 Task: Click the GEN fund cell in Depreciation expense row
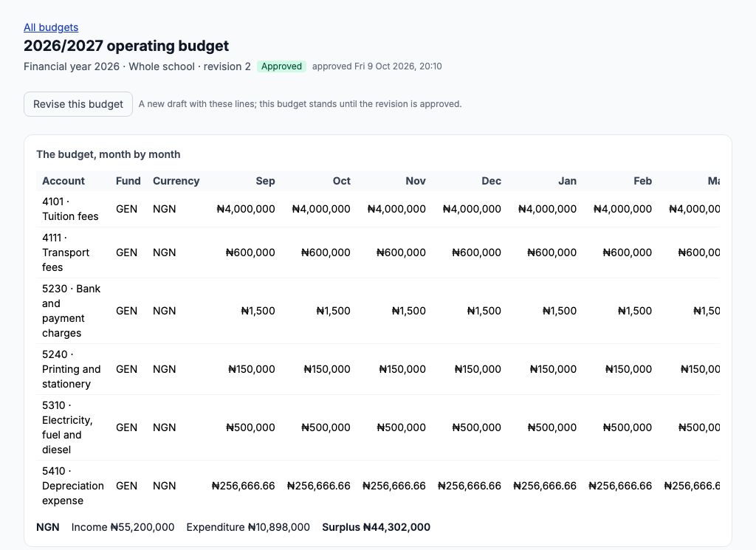[126, 486]
